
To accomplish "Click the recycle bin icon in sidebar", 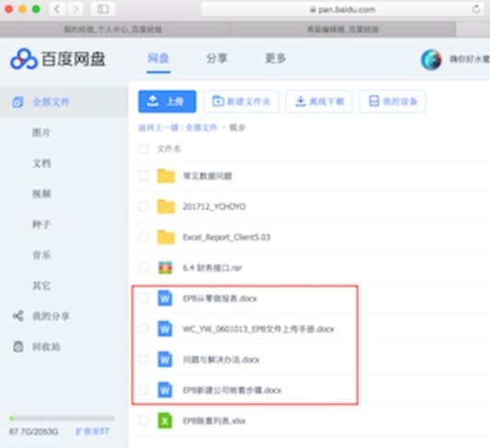I will 18,347.
